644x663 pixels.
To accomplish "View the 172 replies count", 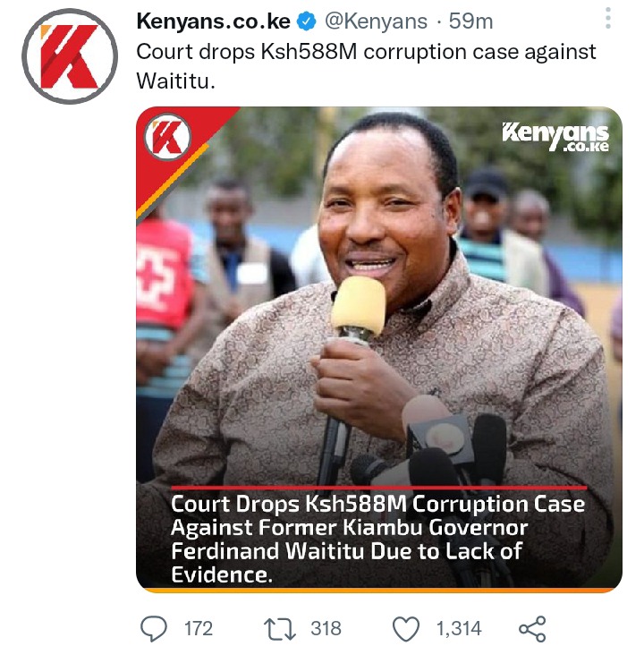I will [x=199, y=629].
